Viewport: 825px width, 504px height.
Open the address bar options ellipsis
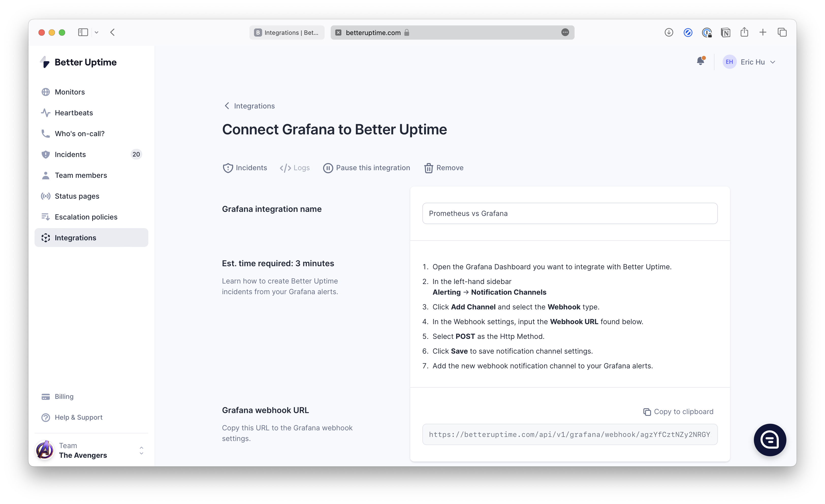[x=565, y=33]
